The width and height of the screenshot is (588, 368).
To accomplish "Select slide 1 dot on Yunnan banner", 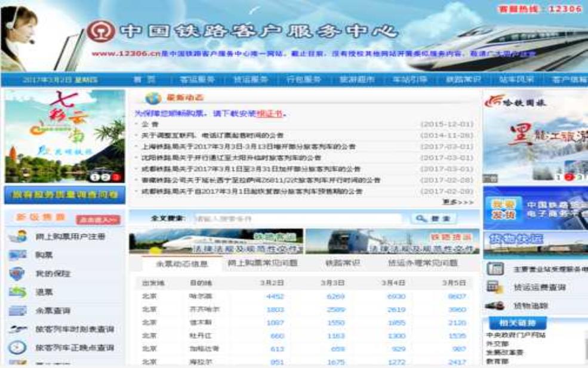I will [94, 177].
